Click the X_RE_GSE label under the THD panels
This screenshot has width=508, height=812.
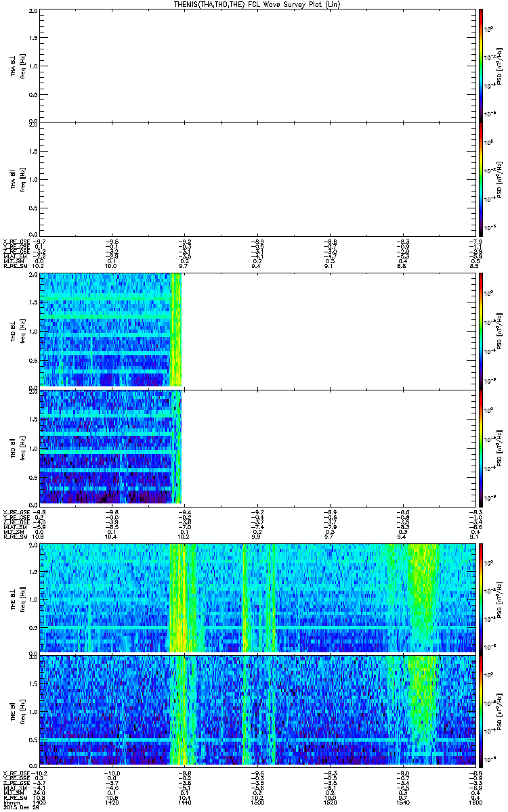18,512
